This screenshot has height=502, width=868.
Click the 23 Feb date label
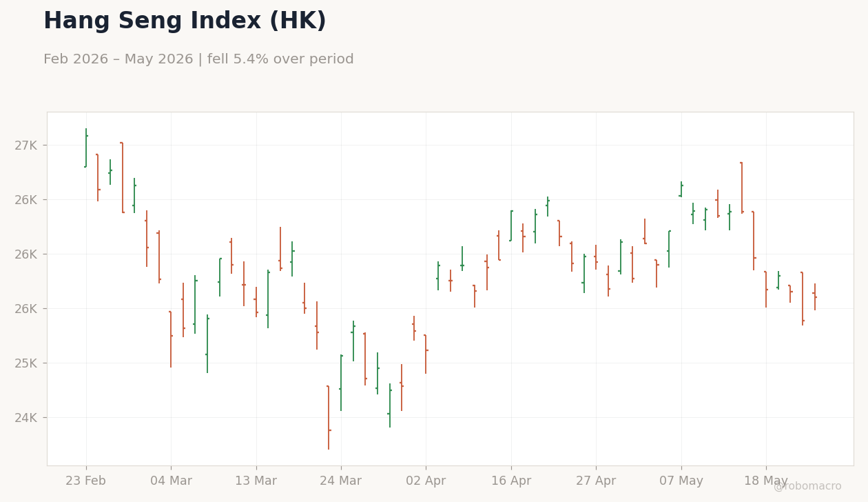tap(86, 481)
